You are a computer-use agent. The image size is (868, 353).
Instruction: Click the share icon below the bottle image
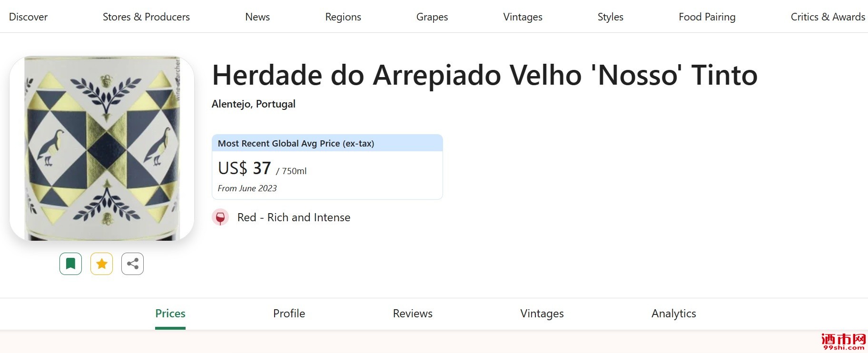(x=132, y=264)
